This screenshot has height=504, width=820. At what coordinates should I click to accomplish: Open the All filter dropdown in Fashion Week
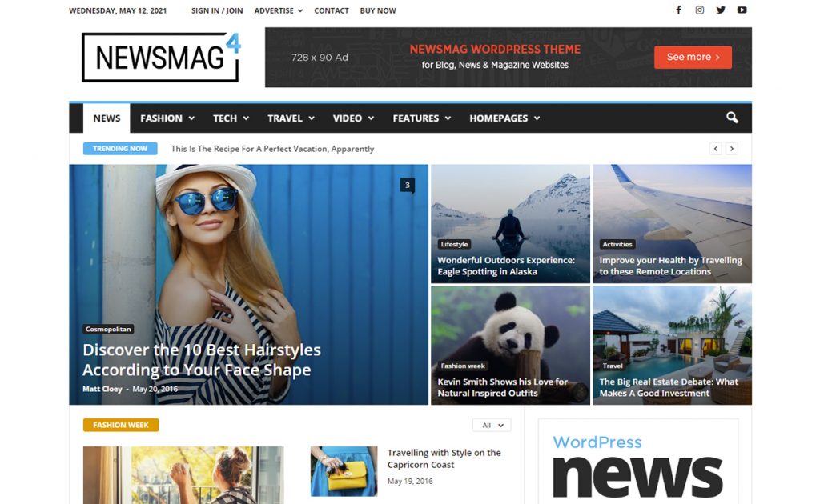491,425
